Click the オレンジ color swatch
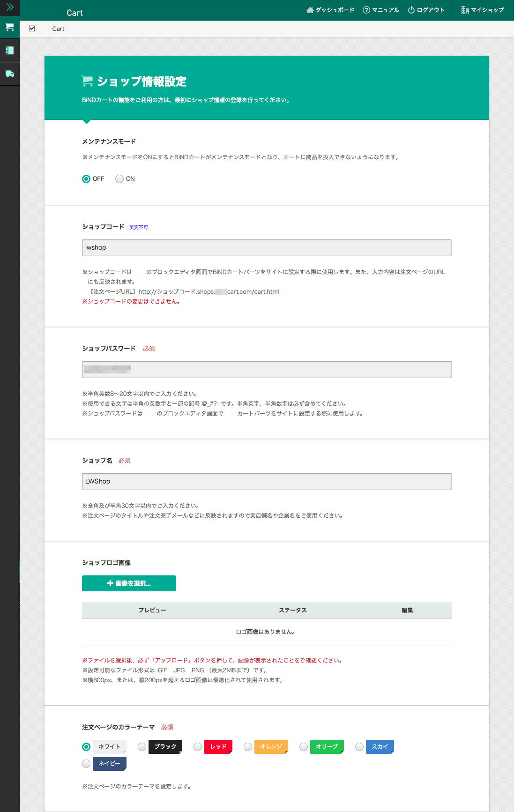 271,747
